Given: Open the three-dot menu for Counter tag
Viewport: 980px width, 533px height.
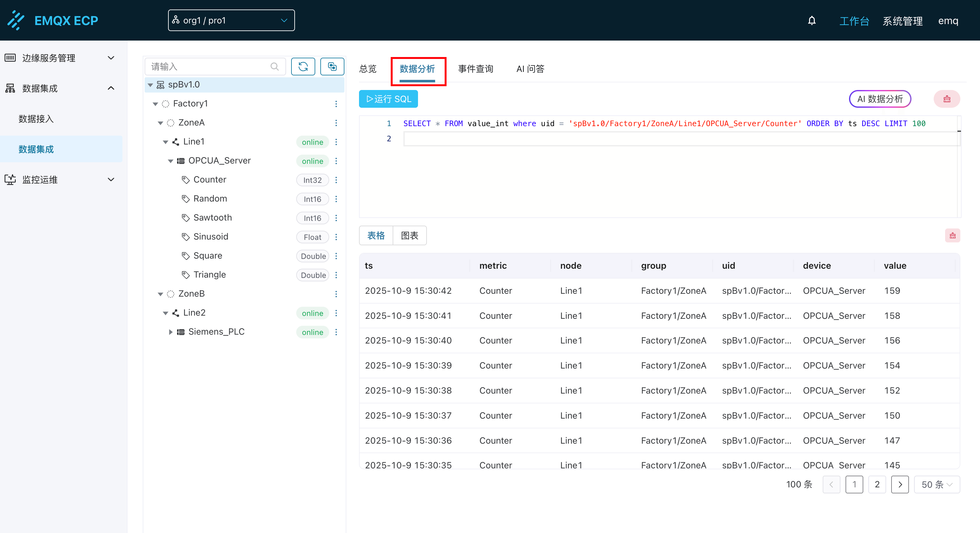Looking at the screenshot, I should click(x=336, y=180).
